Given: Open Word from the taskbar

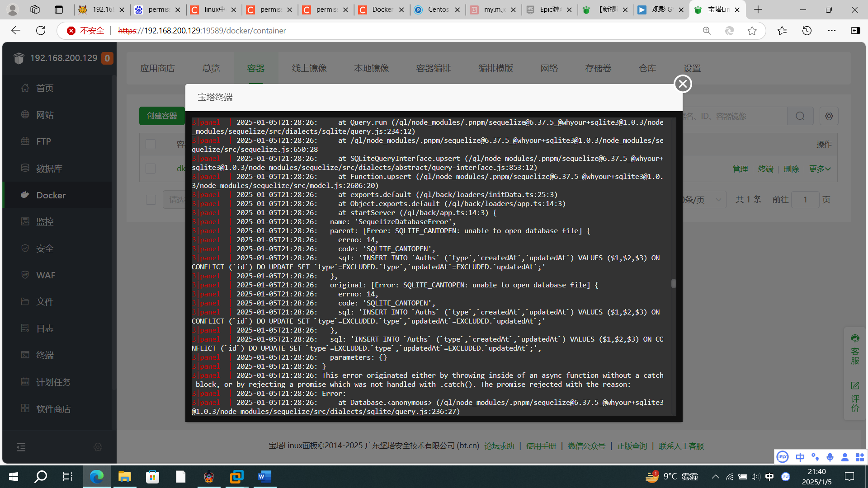Looking at the screenshot, I should tap(264, 477).
